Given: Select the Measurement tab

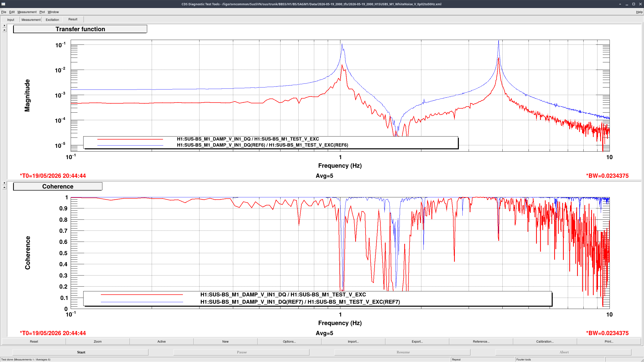Looking at the screenshot, I should (x=31, y=20).
